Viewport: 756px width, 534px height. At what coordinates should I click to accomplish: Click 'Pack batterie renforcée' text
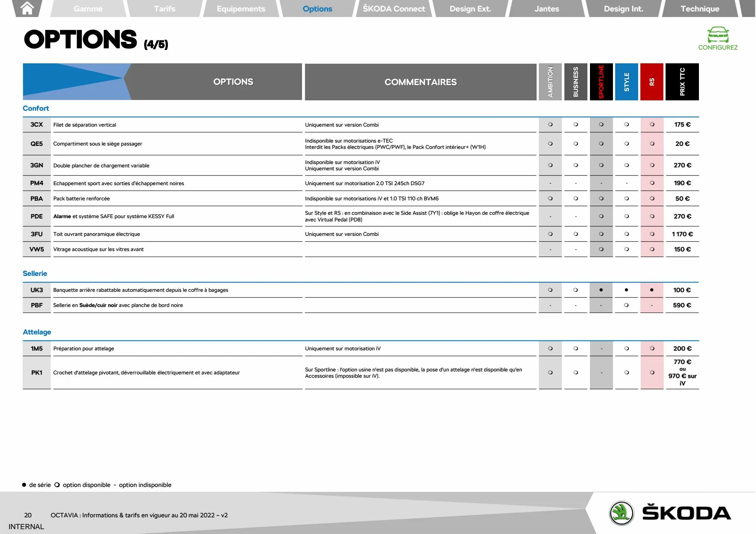(x=81, y=198)
